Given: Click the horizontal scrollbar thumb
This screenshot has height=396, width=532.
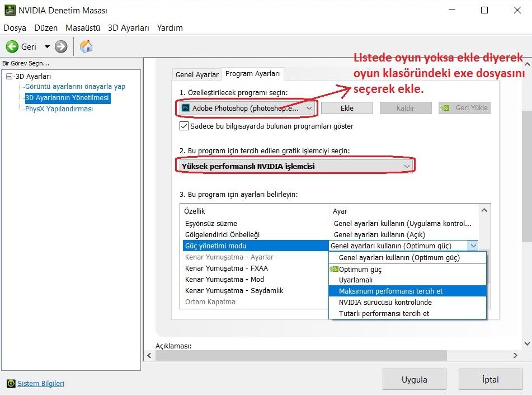Looking at the screenshot, I should tap(301, 355).
